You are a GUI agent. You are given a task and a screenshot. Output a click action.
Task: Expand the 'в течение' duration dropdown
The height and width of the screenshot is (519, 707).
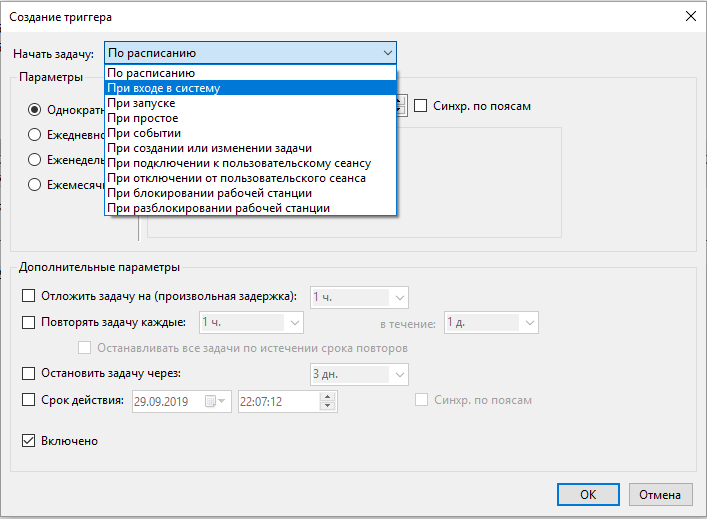tap(529, 322)
